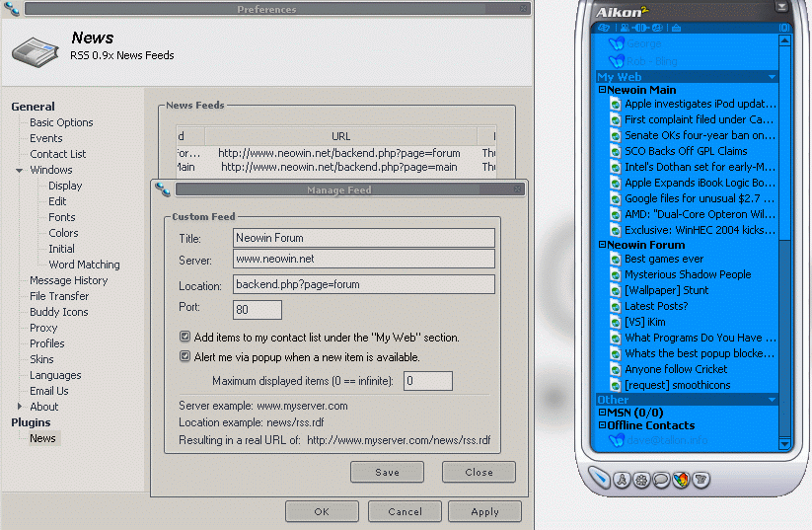
Task: Select Email Us in preferences tree
Action: tap(48, 391)
